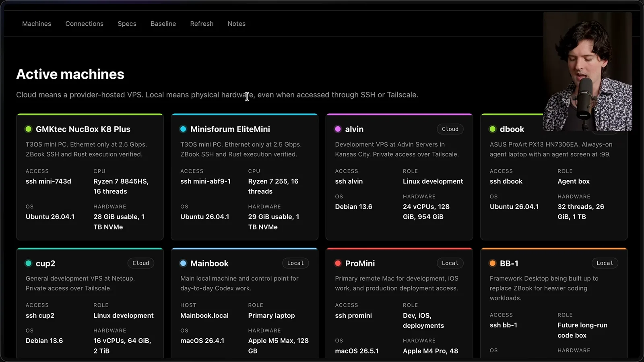Click the Cloud badge on the cup2 card
This screenshot has width=644, height=362.
(141, 263)
